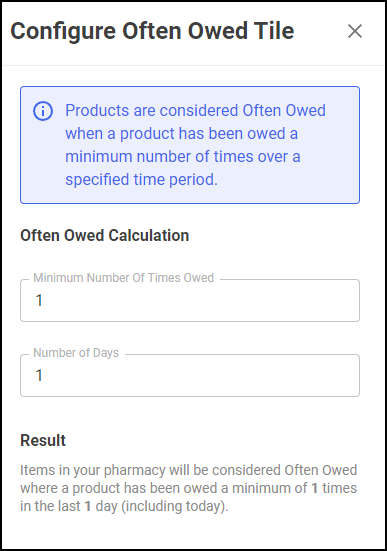Click 'minimum number of times over a' line
Viewport: 387px width, 551px height.
(183, 156)
